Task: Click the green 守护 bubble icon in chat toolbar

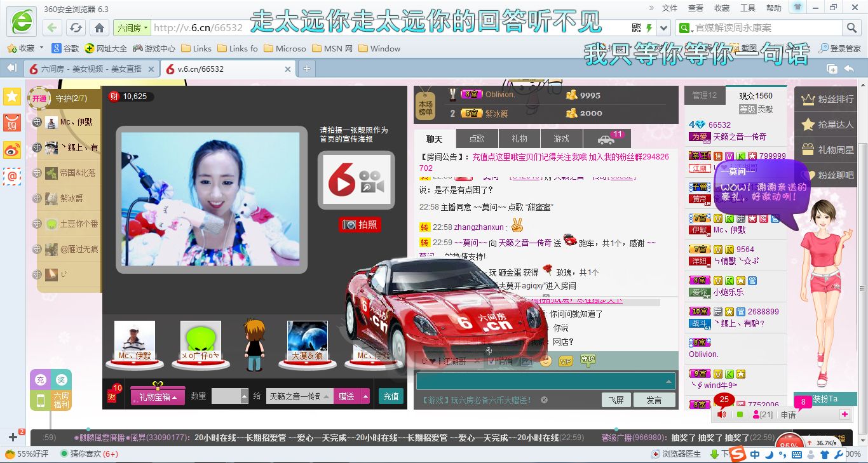Action: (x=588, y=360)
